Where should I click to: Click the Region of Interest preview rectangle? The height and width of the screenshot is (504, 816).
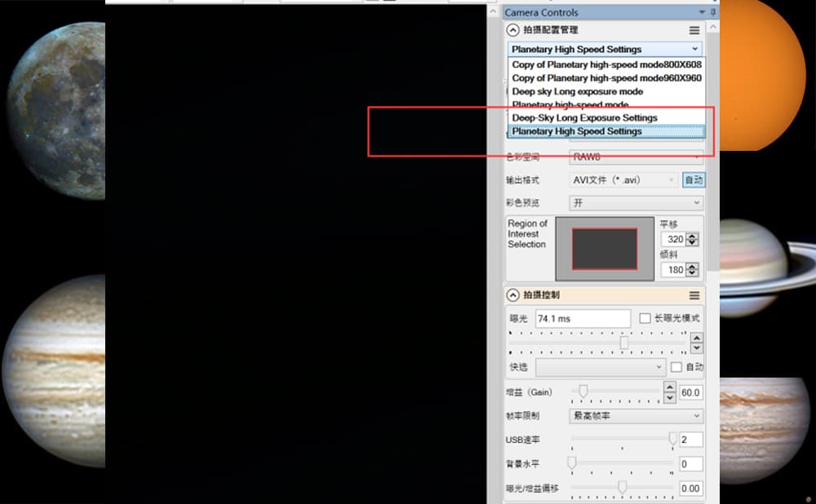[605, 249]
